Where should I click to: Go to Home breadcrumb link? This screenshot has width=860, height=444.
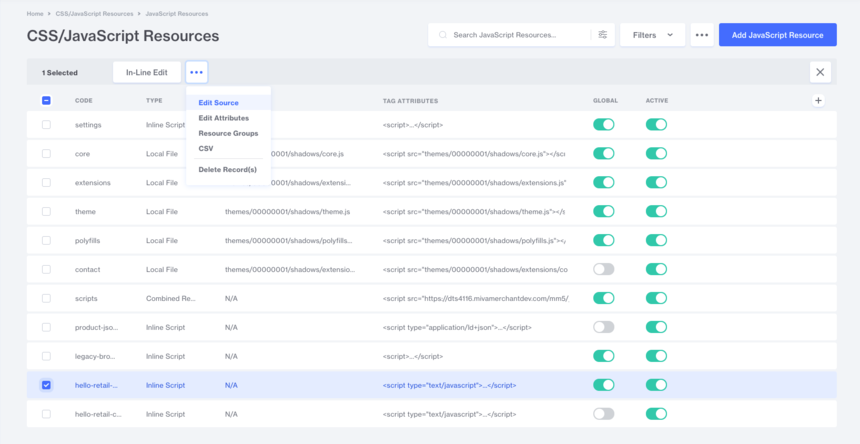(35, 14)
